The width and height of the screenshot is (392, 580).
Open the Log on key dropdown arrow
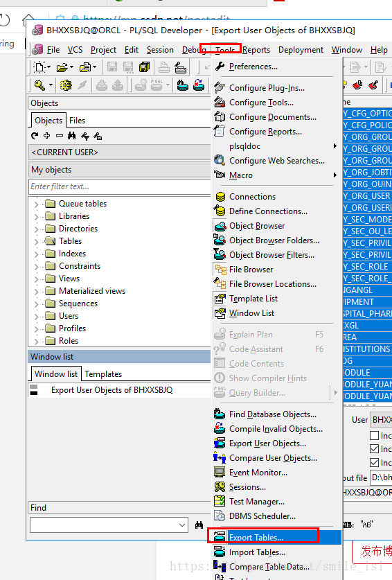point(51,85)
